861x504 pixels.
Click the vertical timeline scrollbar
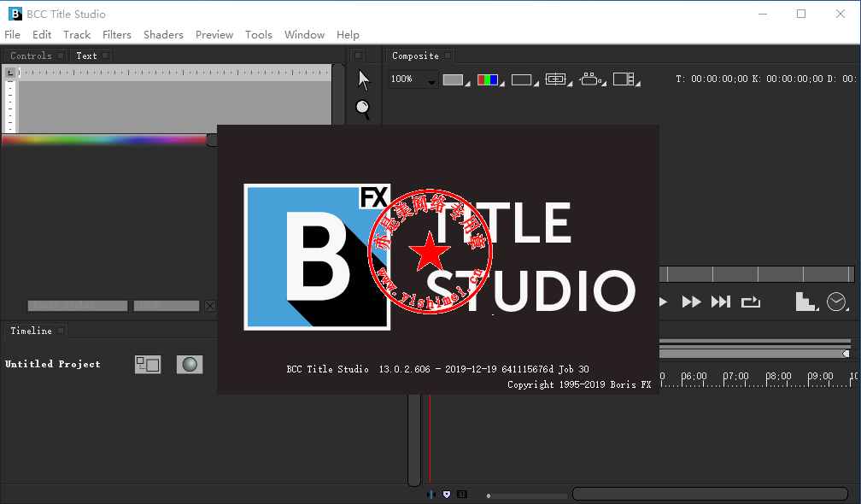click(414, 440)
